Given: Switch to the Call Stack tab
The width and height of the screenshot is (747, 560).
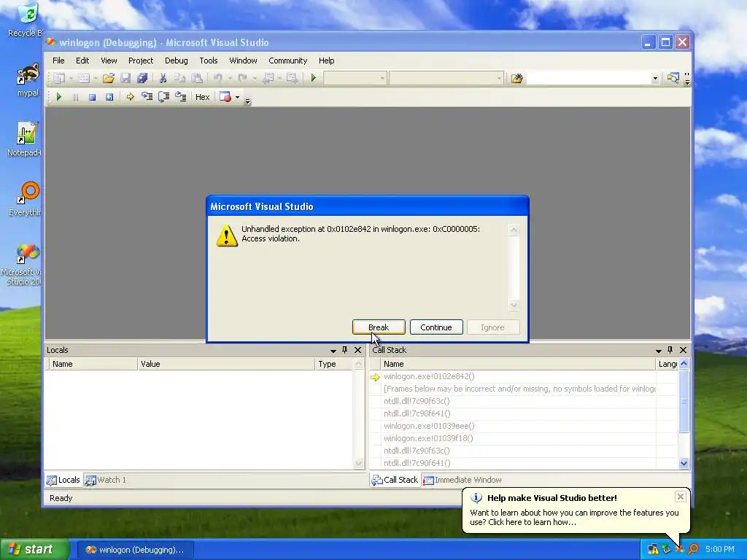Looking at the screenshot, I should [x=395, y=480].
